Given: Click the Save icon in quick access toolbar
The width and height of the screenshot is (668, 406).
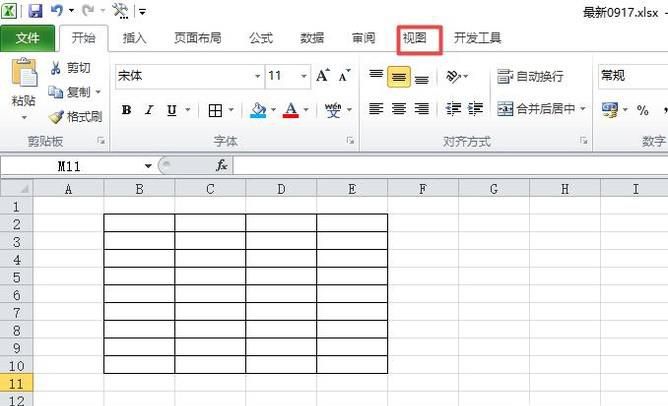Looking at the screenshot, I should coord(35,11).
